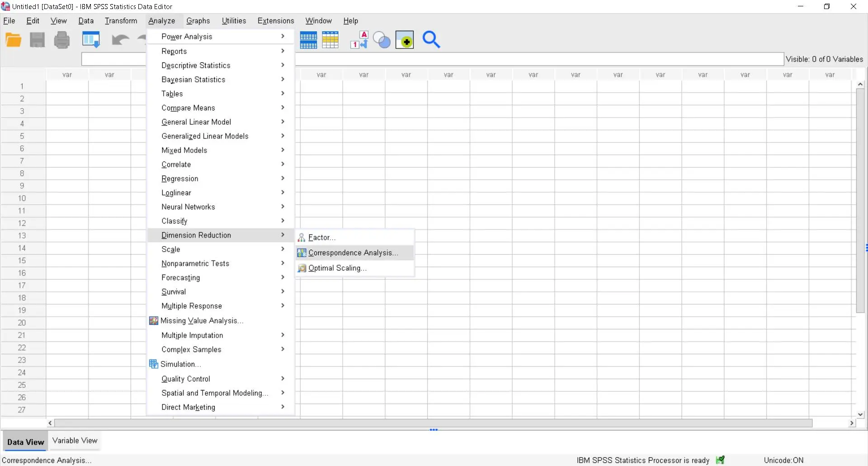
Task: Switch to the Variable View tab
Action: point(75,441)
